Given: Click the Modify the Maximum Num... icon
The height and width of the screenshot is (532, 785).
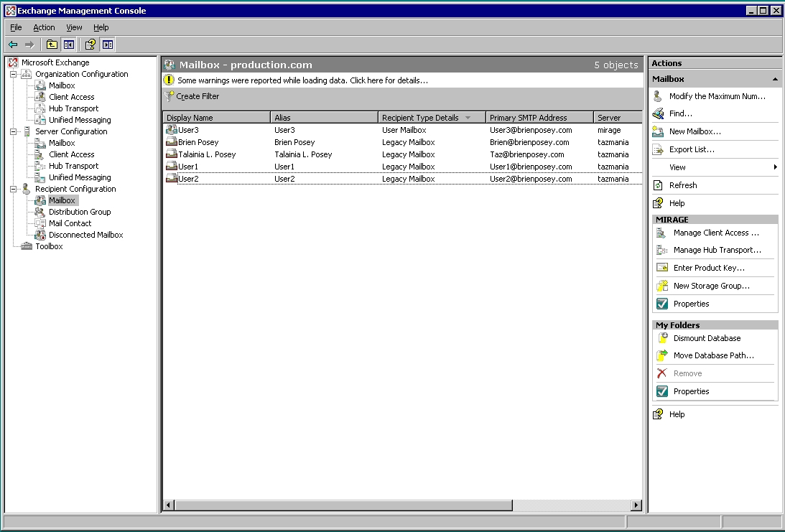Looking at the screenshot, I should (x=658, y=96).
